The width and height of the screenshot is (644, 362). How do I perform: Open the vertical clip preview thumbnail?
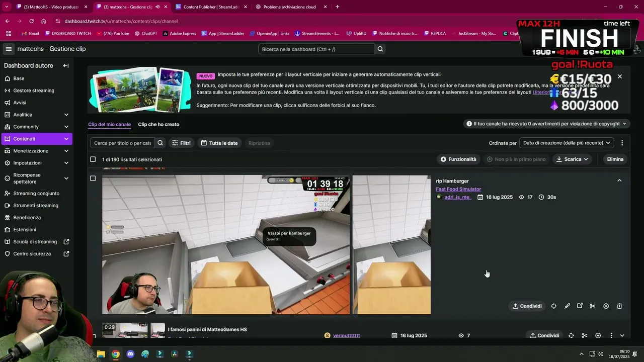pos(391,244)
